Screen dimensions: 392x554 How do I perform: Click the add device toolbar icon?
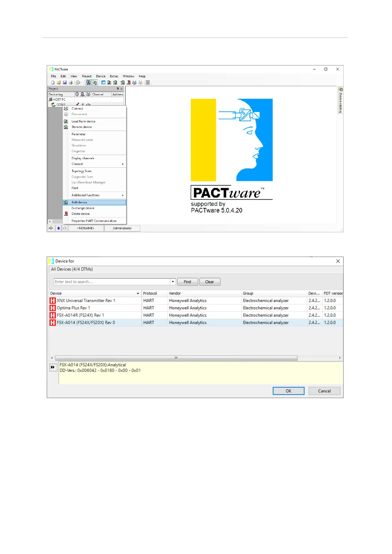point(123,82)
